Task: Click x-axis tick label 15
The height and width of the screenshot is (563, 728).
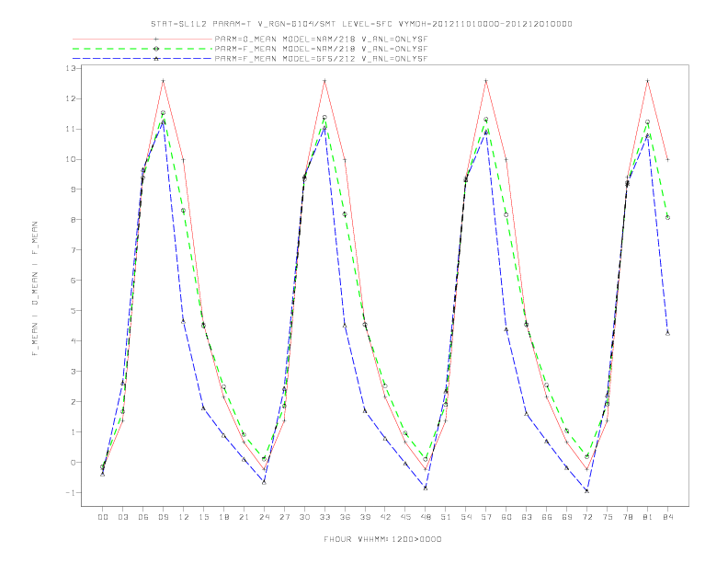Action: [x=204, y=517]
